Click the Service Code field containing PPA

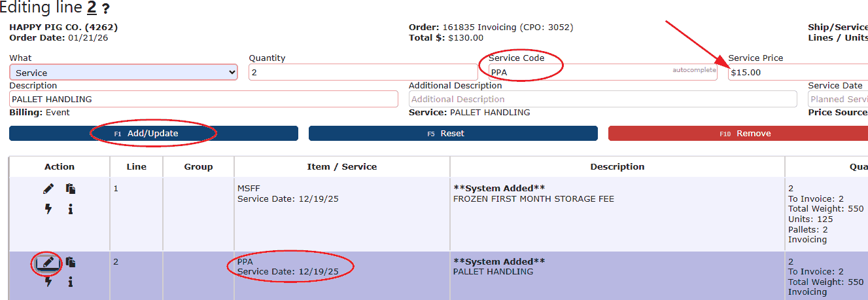[x=579, y=73]
